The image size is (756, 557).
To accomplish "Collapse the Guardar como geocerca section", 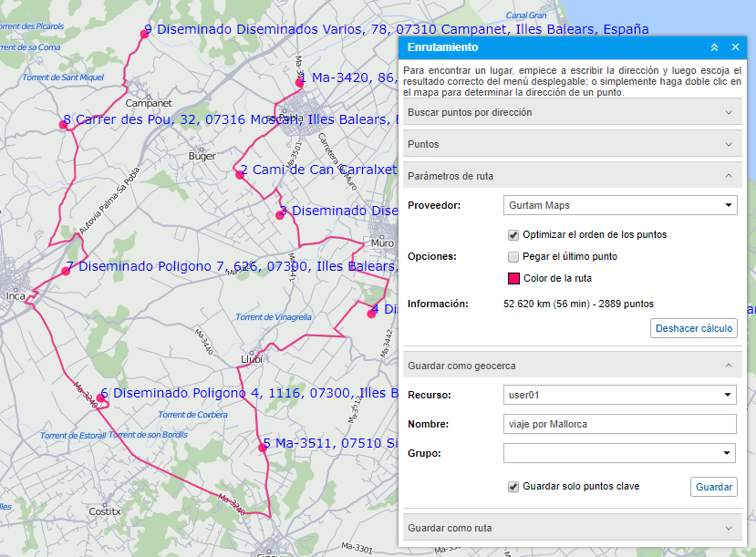I will [573, 366].
